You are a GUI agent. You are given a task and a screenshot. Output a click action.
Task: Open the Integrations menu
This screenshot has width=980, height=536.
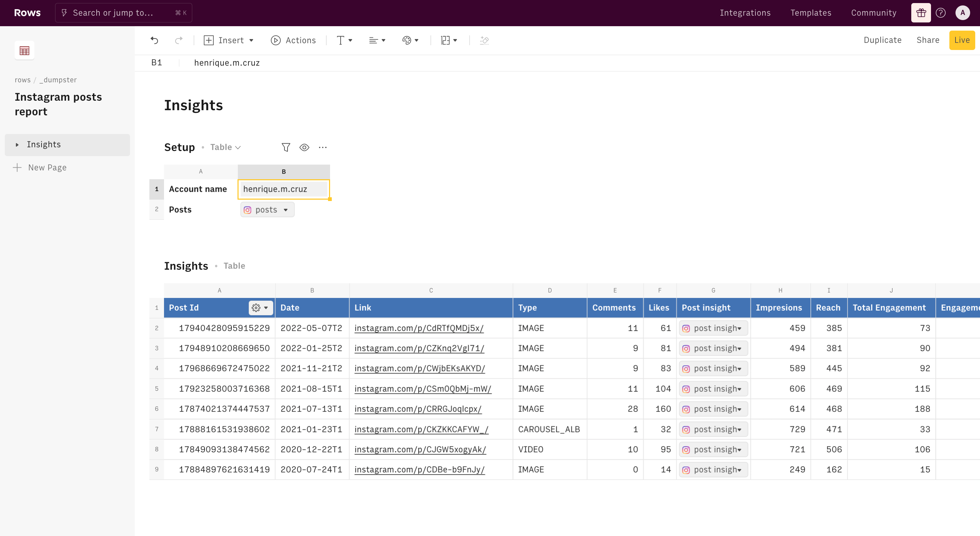coord(745,13)
